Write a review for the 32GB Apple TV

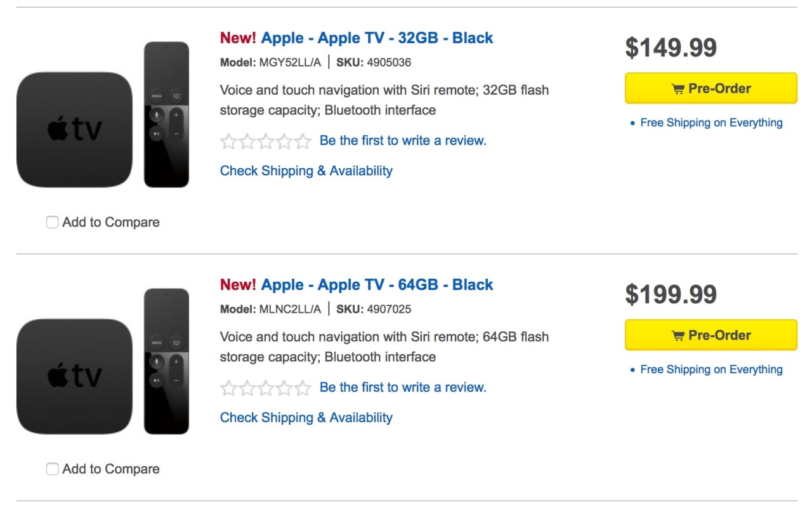402,140
